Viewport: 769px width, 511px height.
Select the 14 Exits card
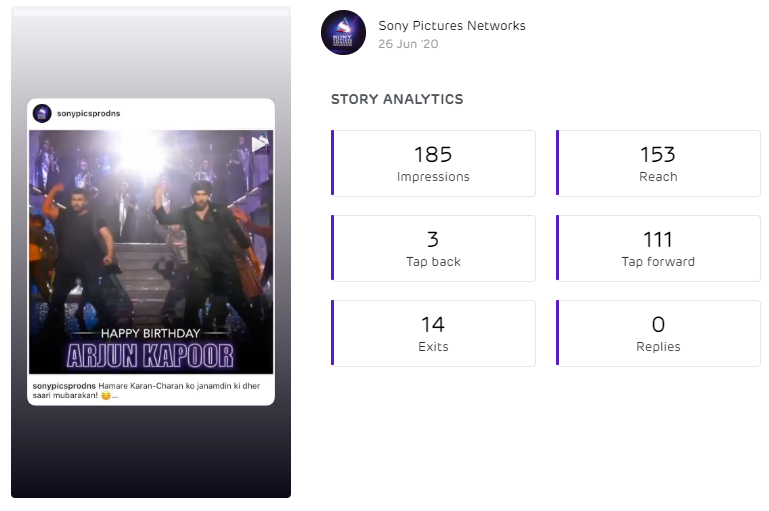pos(433,333)
